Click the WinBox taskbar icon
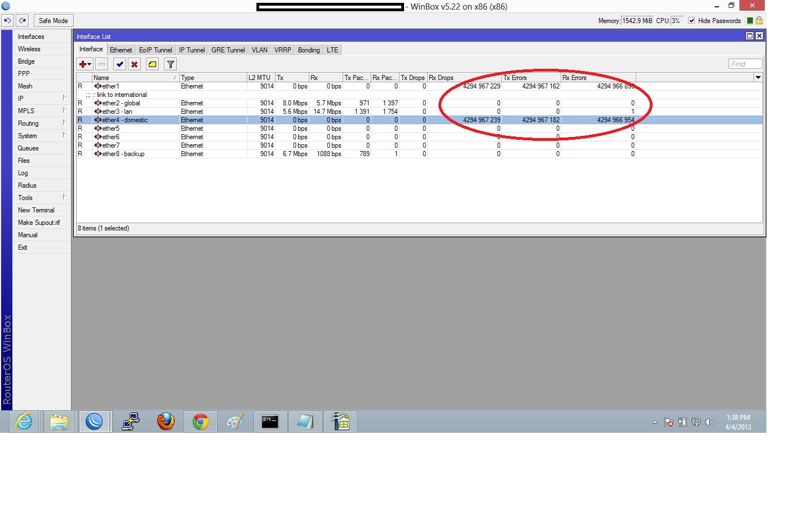 94,422
